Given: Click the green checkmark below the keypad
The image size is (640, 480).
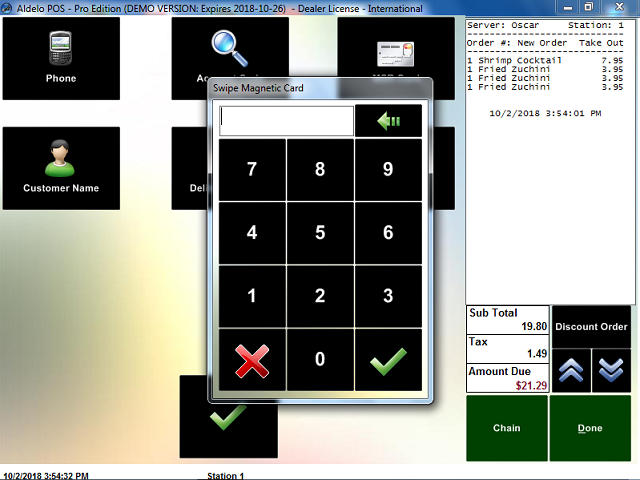Looking at the screenshot, I should click(228, 420).
